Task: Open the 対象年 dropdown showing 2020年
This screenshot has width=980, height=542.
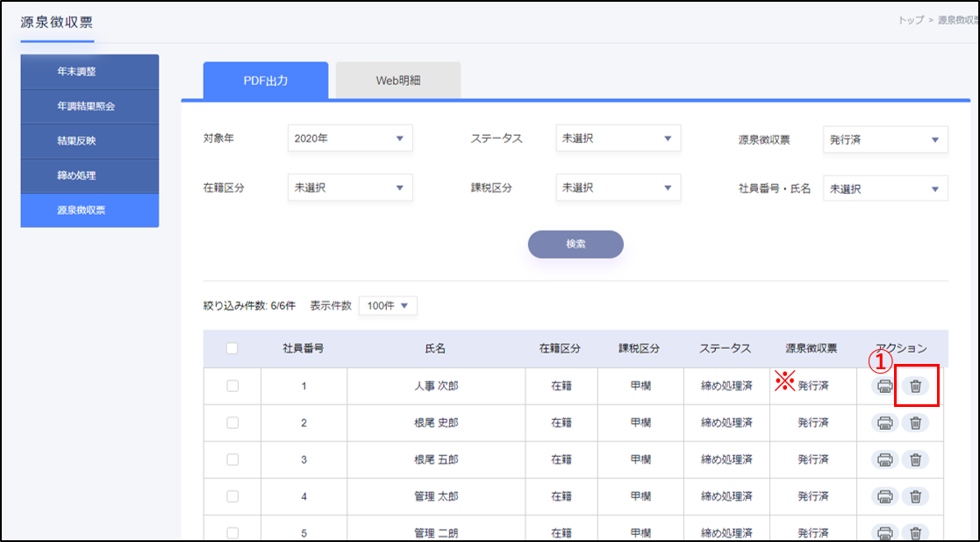Action: click(349, 139)
